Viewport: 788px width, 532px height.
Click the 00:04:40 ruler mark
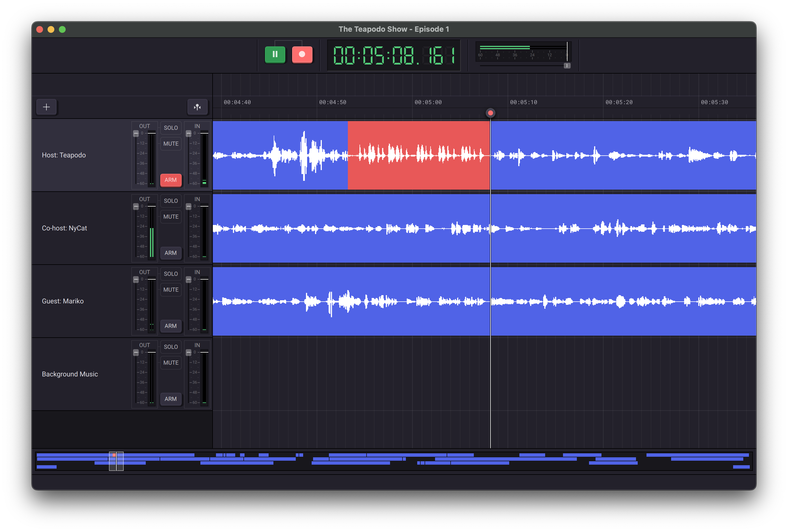[x=237, y=102]
